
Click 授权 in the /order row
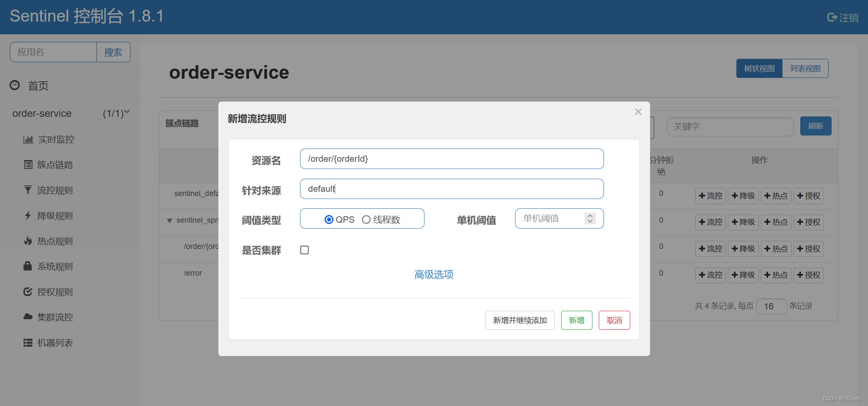coord(808,249)
